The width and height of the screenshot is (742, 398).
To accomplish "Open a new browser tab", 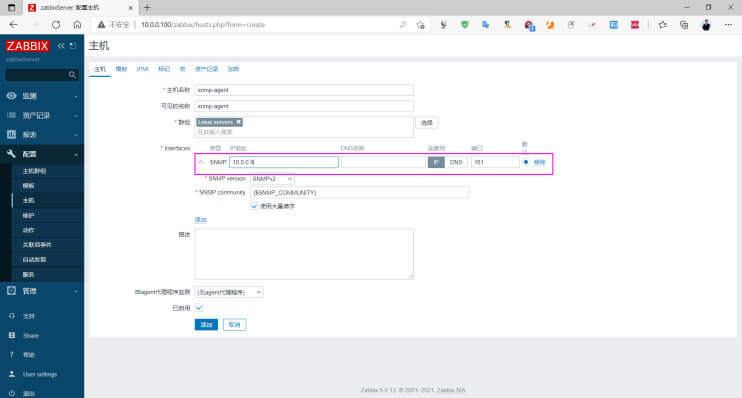I will point(147,8).
